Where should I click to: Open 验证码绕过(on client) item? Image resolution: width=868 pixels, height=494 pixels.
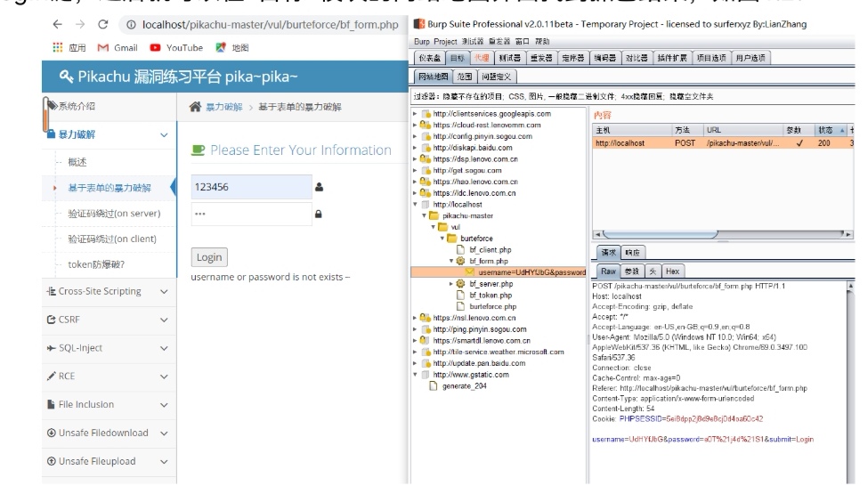112,239
